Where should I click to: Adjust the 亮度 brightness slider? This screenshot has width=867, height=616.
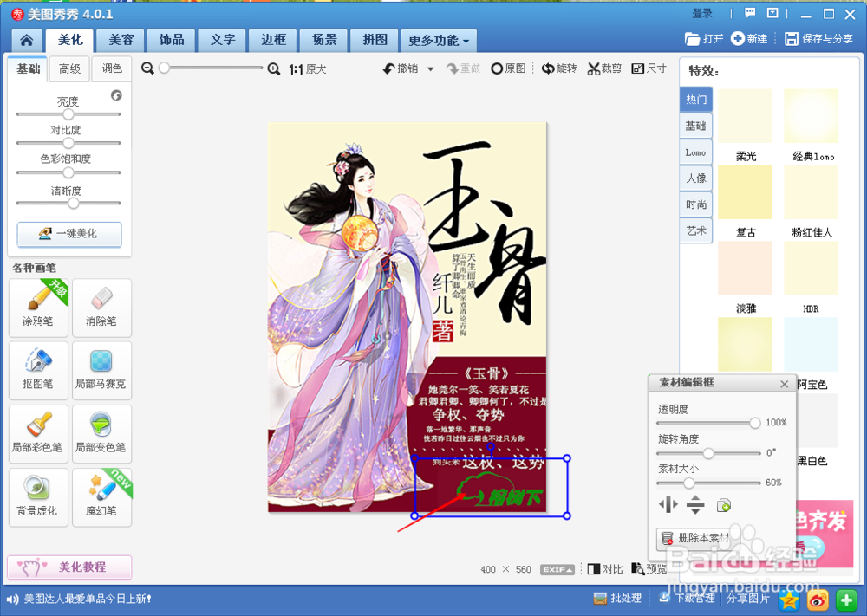pos(68,113)
